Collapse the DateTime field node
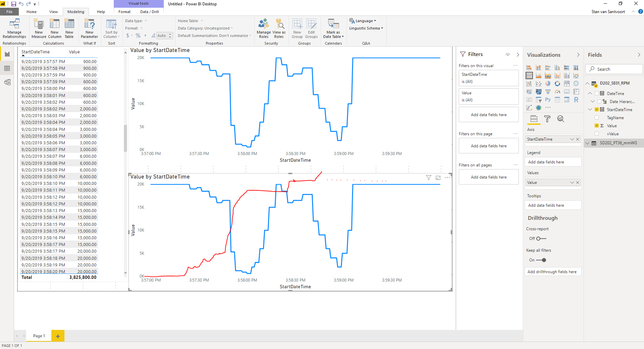This screenshot has height=349, width=644. pyautogui.click(x=590, y=93)
